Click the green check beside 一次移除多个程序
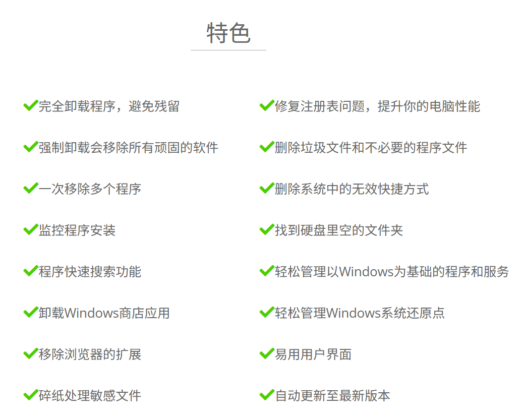 [x=31, y=189]
